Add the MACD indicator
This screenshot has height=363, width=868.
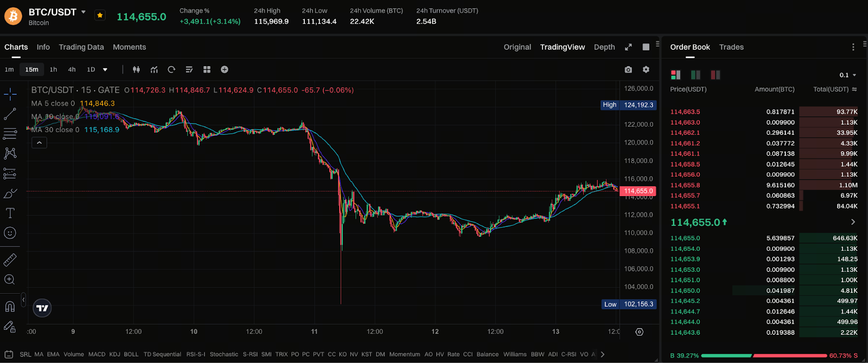point(97,354)
